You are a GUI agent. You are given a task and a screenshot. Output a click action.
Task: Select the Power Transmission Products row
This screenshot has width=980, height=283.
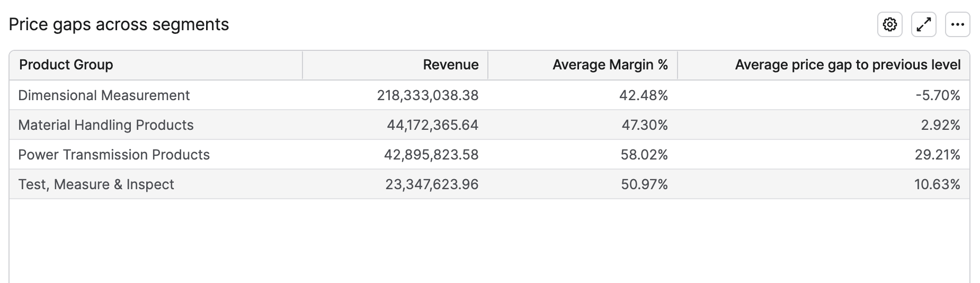114,155
